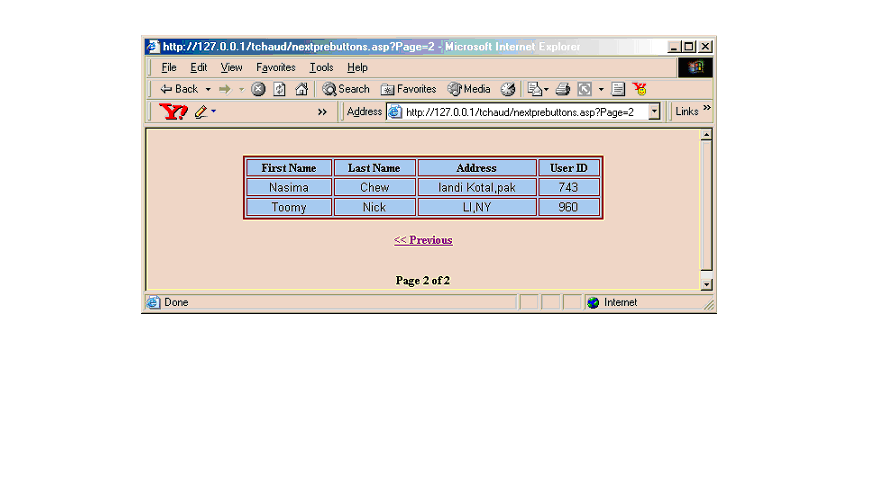This screenshot has height=479, width=883.
Task: Open the Forward history dropdown arrow
Action: tap(241, 89)
